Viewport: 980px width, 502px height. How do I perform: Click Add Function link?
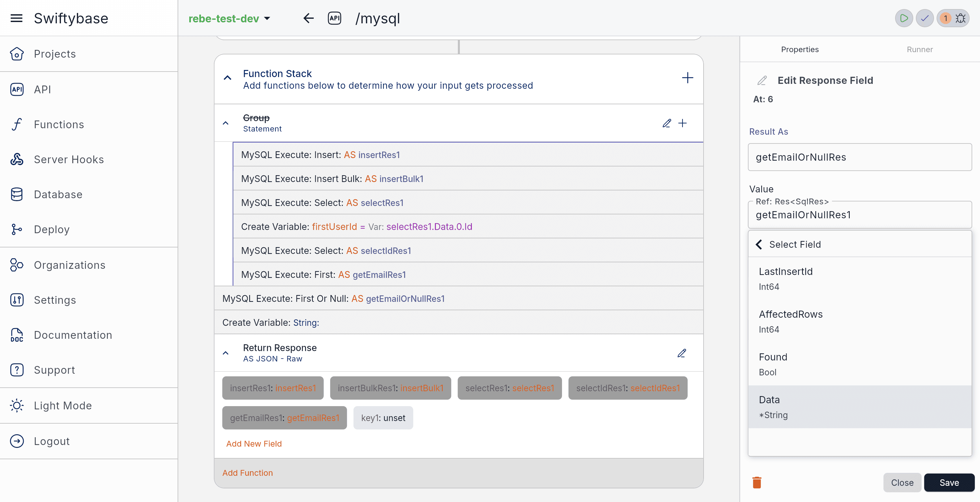(247, 473)
